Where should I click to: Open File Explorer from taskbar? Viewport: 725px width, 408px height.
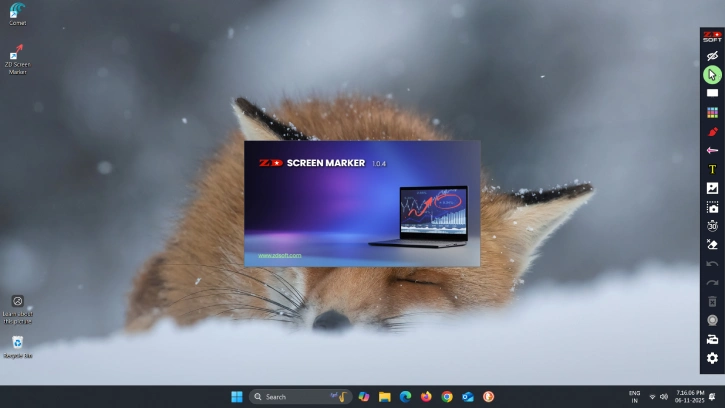coord(385,397)
